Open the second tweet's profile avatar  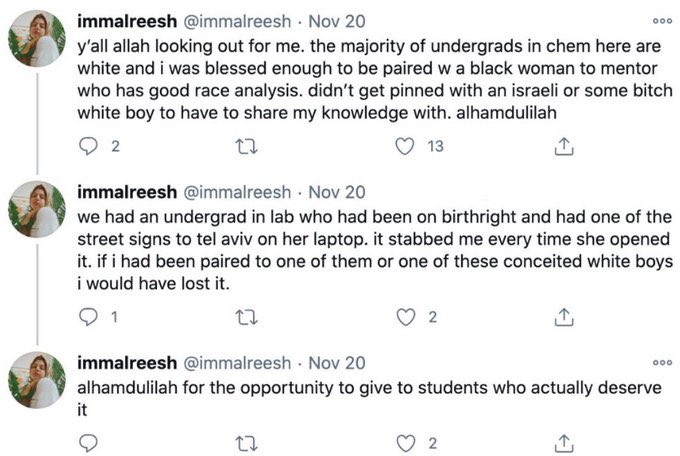[37, 213]
